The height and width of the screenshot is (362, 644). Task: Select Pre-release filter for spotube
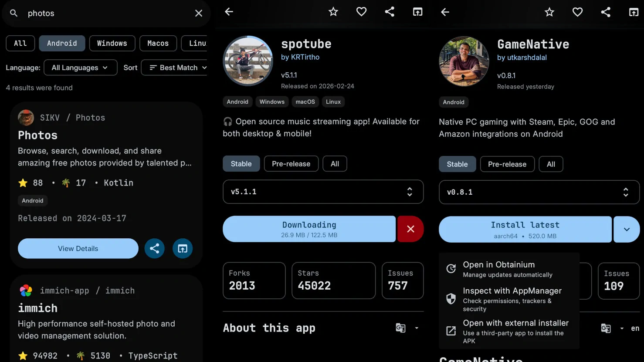[x=291, y=164]
